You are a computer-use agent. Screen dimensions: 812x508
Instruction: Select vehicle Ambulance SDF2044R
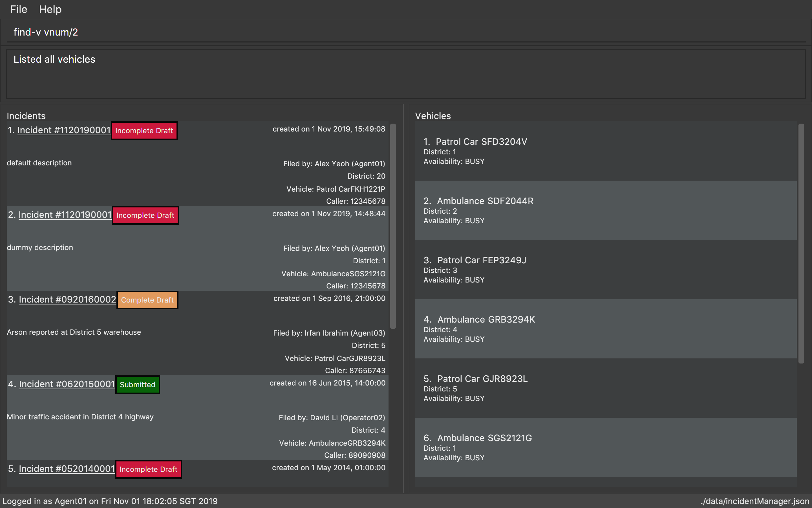tap(606, 210)
